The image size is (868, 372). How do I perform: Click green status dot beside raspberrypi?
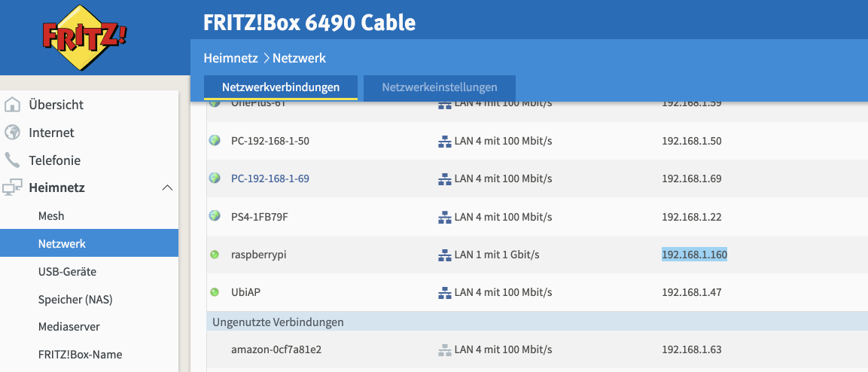click(215, 255)
